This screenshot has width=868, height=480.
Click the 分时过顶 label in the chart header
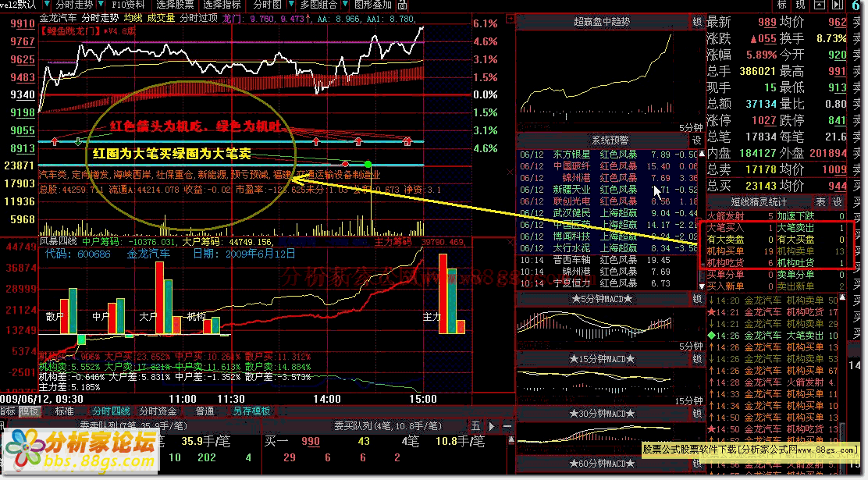point(199,18)
